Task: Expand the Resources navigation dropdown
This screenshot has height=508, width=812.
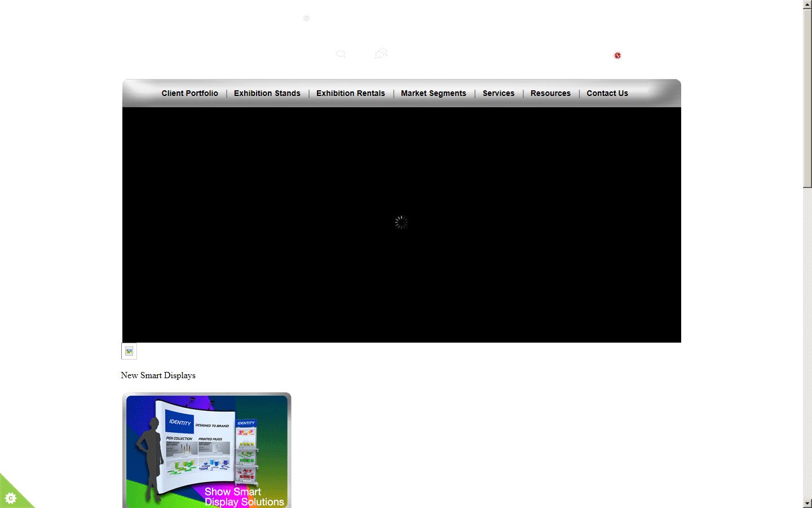Action: point(550,93)
